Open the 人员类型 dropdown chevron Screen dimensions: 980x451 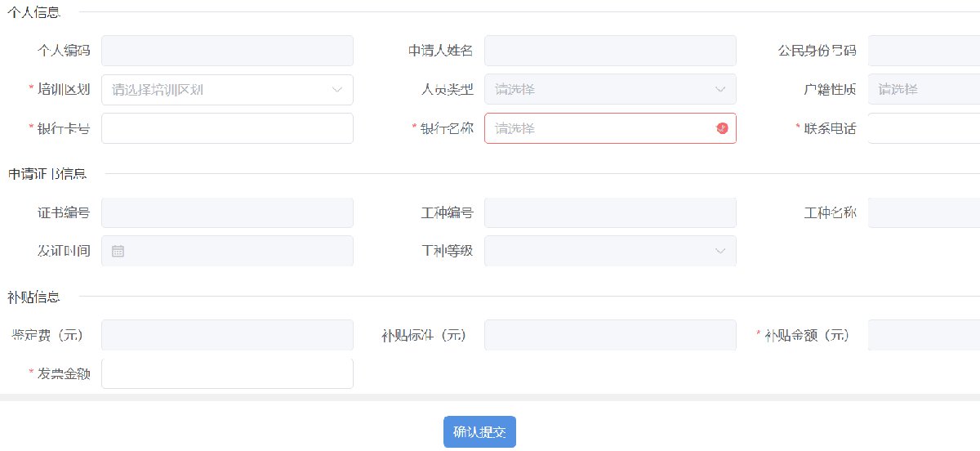(x=720, y=90)
